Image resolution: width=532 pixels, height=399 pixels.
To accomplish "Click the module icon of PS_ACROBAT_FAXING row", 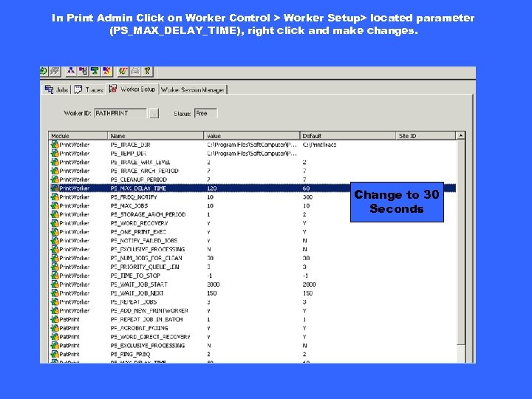I will pyautogui.click(x=55, y=328).
